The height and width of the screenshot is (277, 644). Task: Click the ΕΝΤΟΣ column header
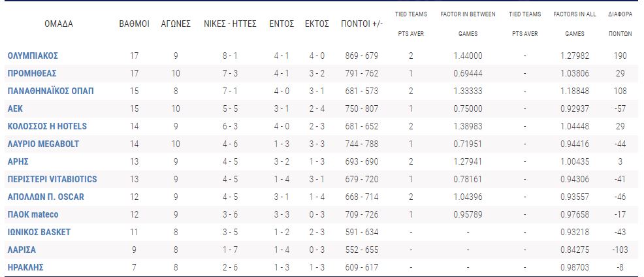(282, 24)
